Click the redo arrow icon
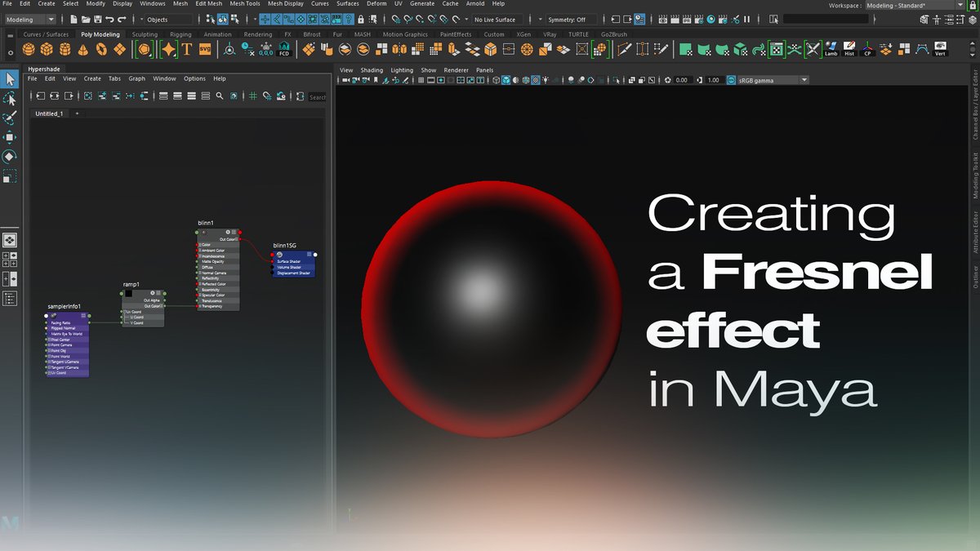Image resolution: width=980 pixels, height=551 pixels. pyautogui.click(x=122, y=19)
